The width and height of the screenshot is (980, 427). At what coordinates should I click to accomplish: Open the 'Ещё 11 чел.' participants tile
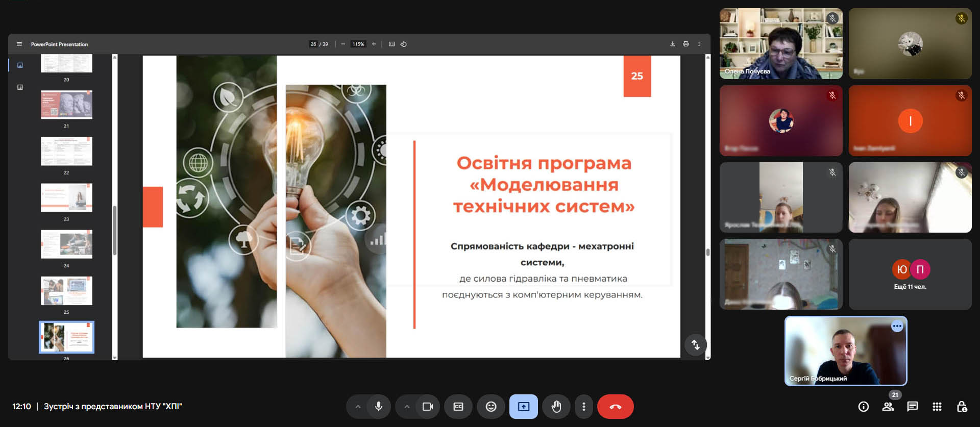pos(910,274)
